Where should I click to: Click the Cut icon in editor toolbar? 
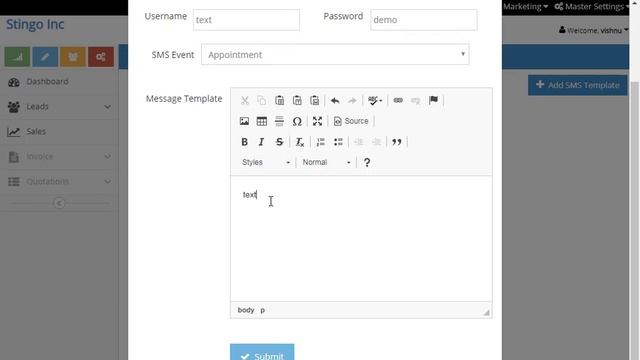pyautogui.click(x=244, y=100)
